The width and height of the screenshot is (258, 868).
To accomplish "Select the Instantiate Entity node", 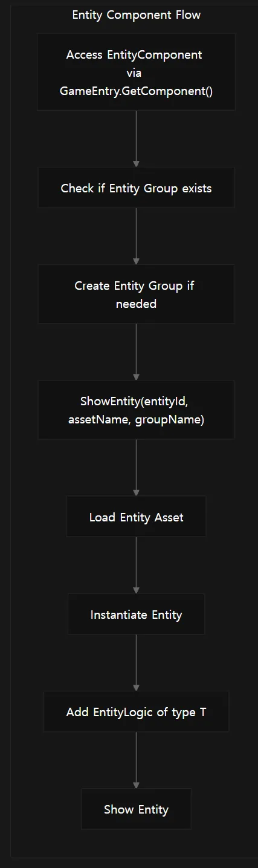I will [x=136, y=614].
